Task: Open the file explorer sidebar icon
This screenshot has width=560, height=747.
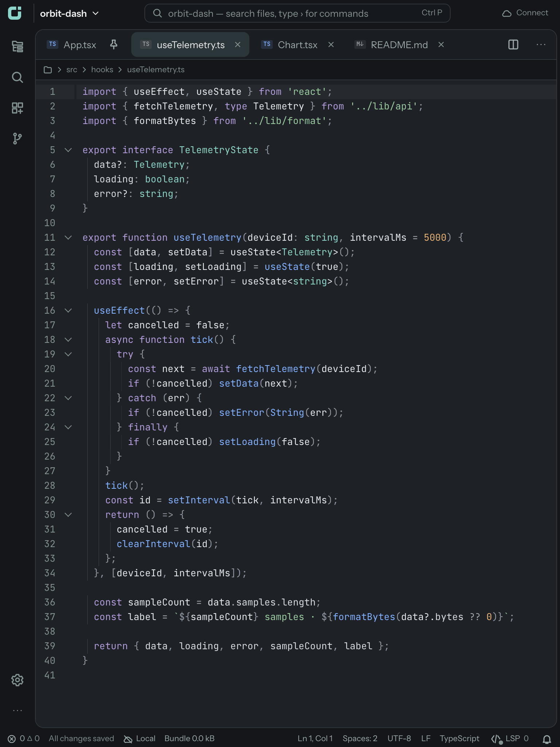Action: pos(17,46)
